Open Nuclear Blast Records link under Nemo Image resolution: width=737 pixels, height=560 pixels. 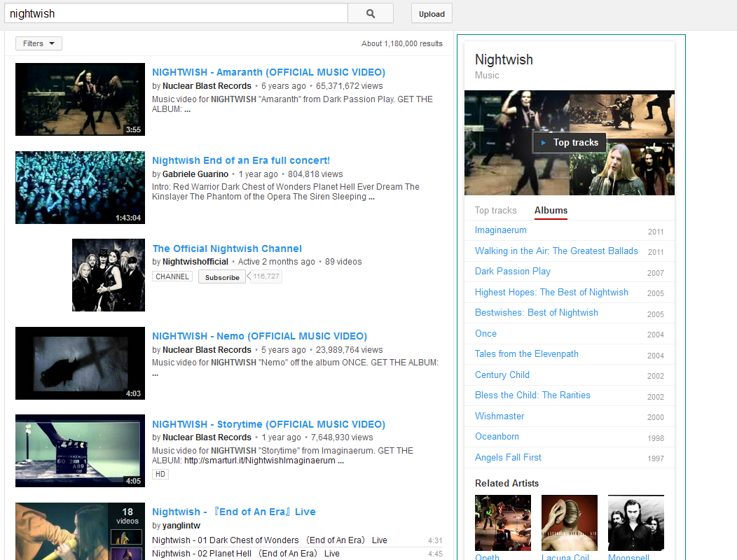coord(207,350)
